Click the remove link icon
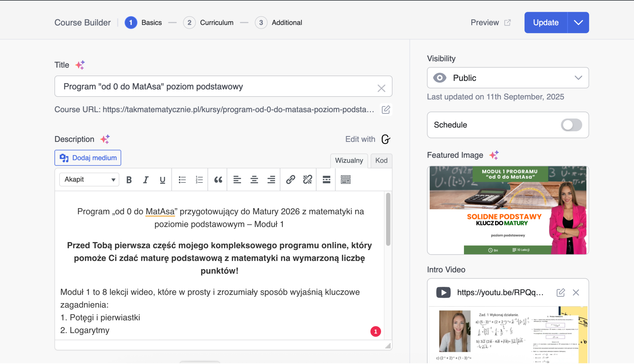This screenshot has width=634, height=364. point(307,180)
